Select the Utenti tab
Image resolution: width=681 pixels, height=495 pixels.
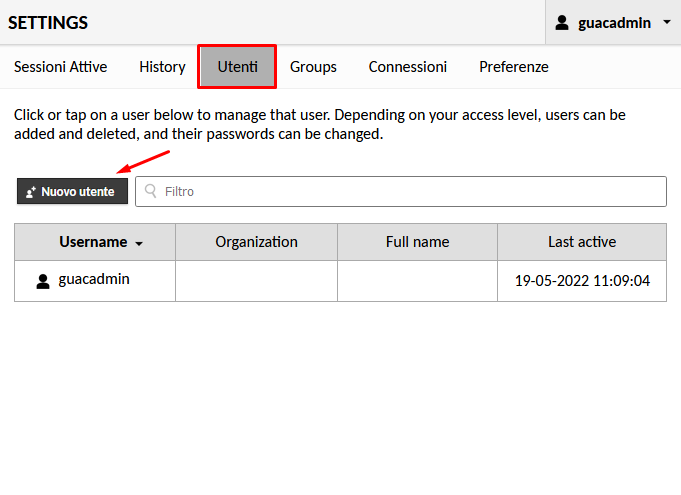tap(237, 67)
